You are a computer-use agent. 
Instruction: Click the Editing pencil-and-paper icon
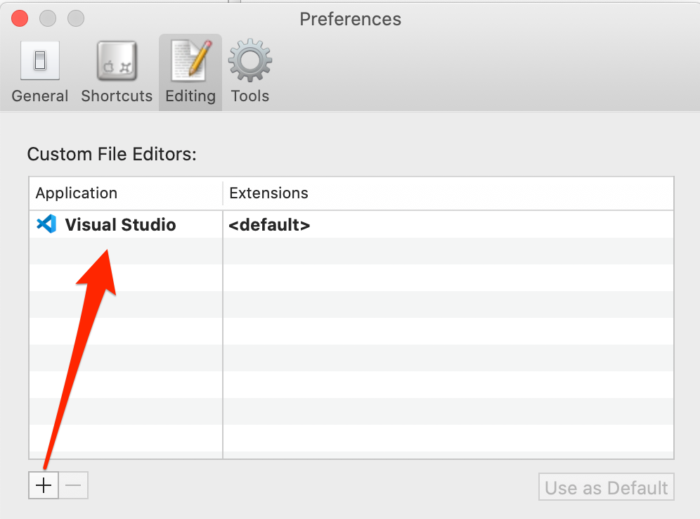190,62
